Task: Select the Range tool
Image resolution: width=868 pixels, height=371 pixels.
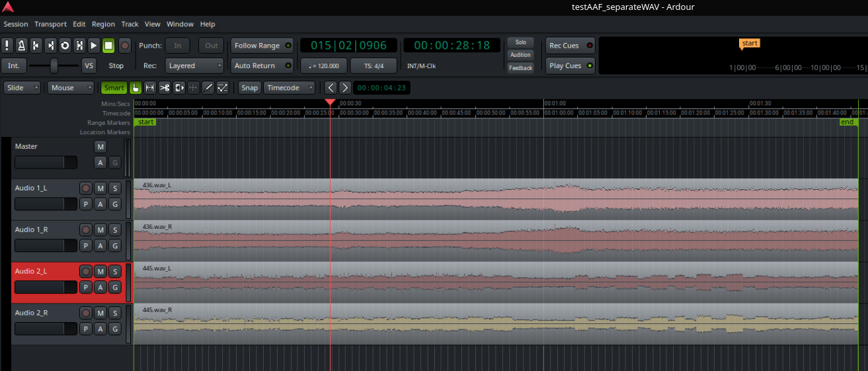Action: point(150,88)
